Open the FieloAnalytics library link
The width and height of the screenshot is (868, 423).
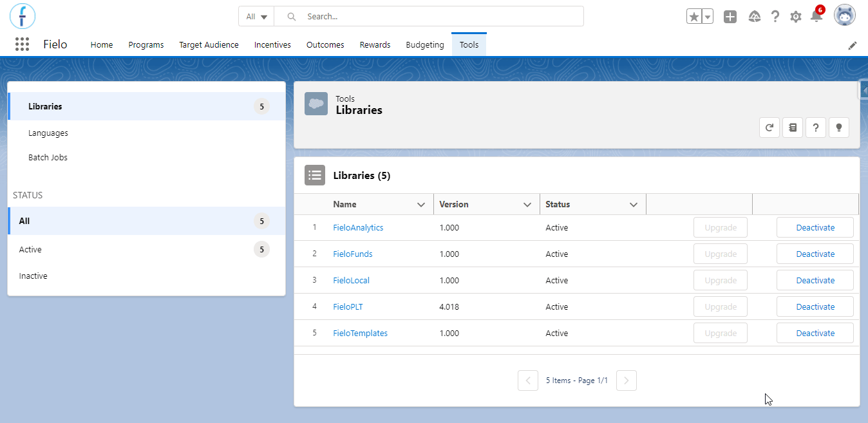358,228
